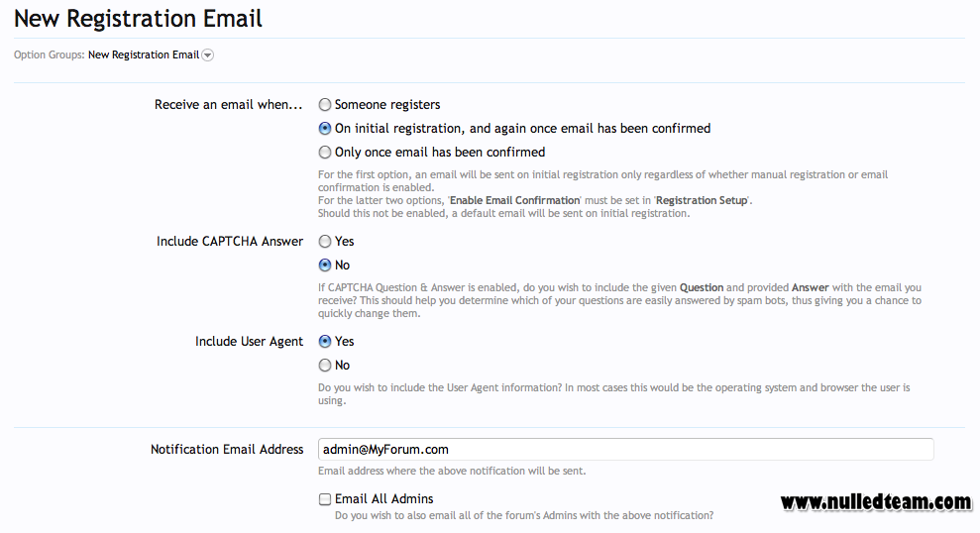Viewport: 980px width, 533px height.
Task: Enable the Email All Admins checkbox
Action: coord(325,498)
